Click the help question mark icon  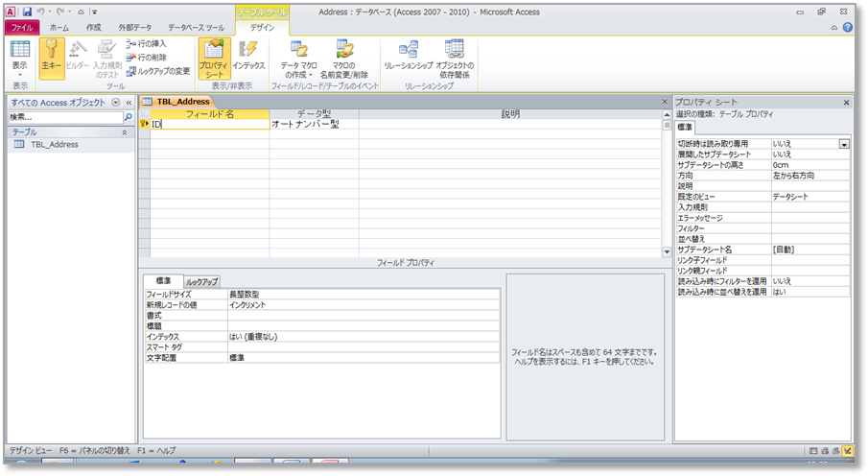pos(848,27)
